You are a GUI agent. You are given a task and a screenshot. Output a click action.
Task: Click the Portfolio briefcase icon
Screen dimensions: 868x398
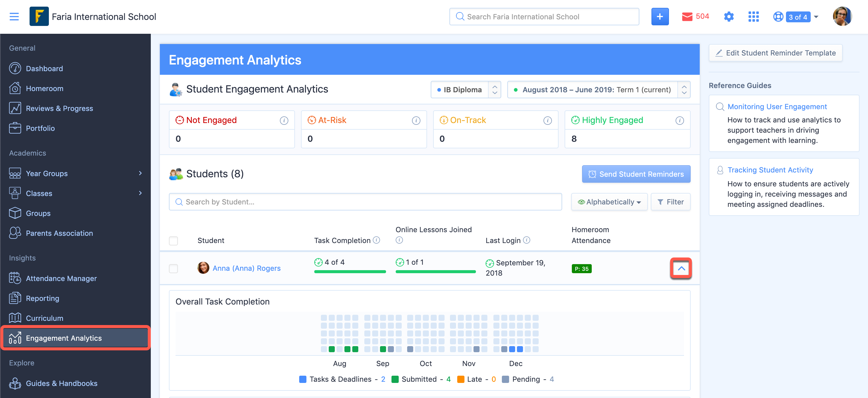tap(15, 128)
